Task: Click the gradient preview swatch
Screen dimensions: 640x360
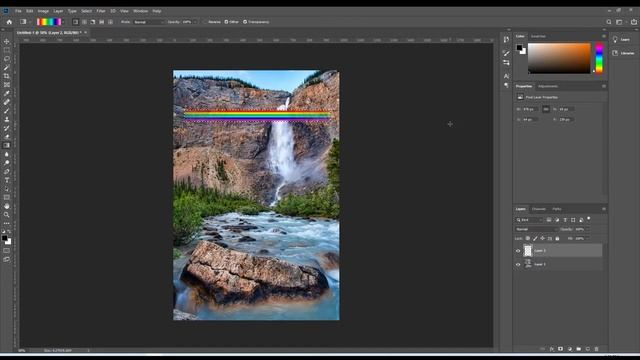Action: click(49, 22)
